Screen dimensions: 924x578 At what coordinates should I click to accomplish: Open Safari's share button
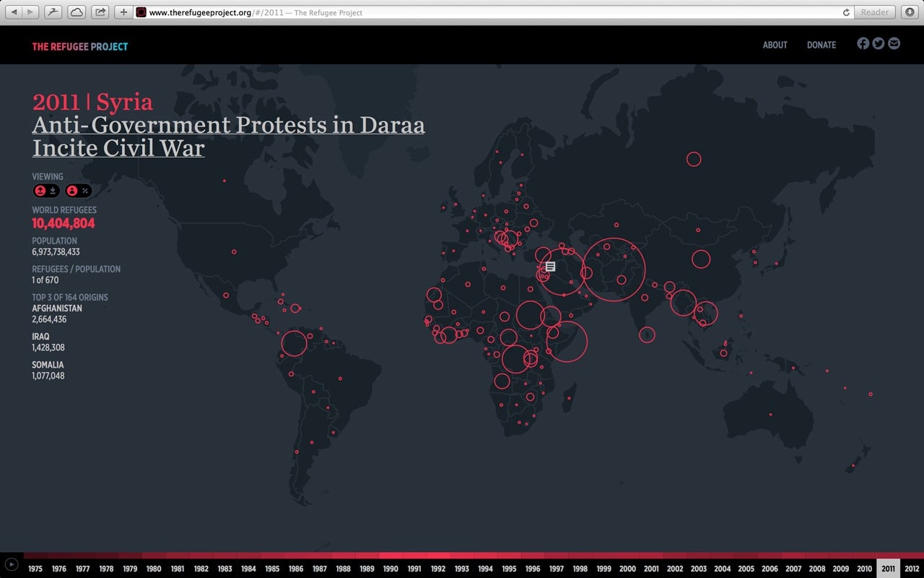coord(100,12)
